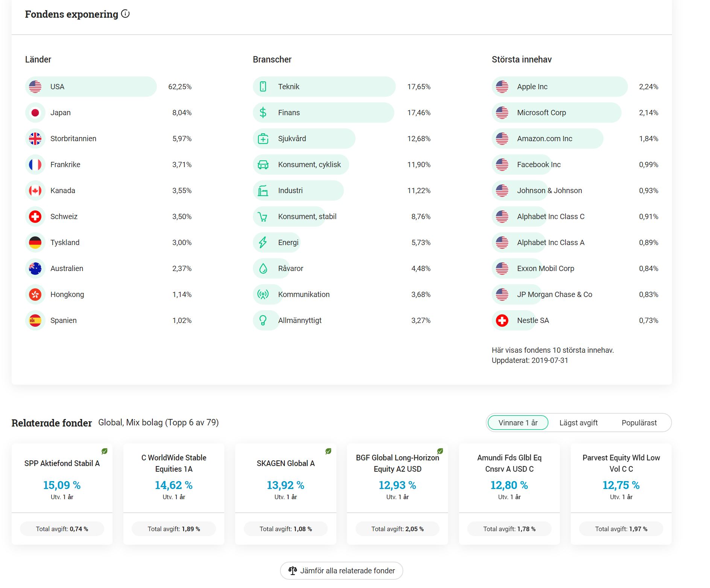Image resolution: width=710 pixels, height=588 pixels.
Task: Switch to the Lägst avgift filter
Action: pos(578,423)
